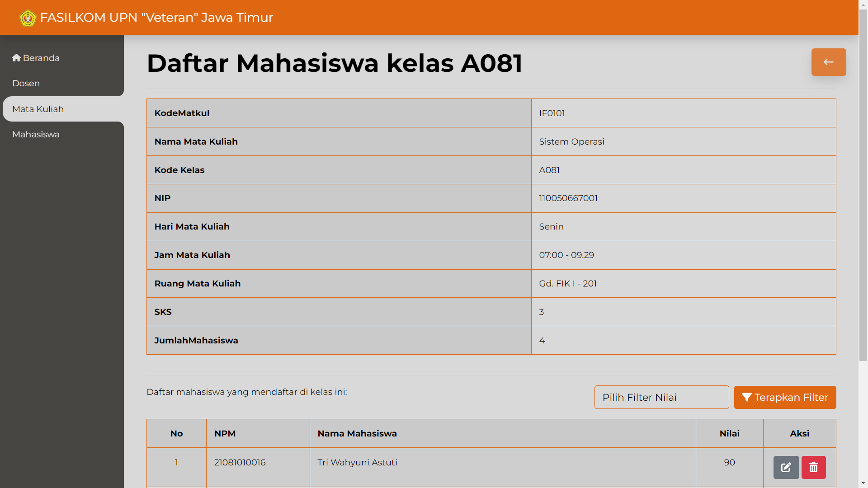This screenshot has width=868, height=488.
Task: Click the Hari Mata Kuliah row label
Action: [x=192, y=226]
